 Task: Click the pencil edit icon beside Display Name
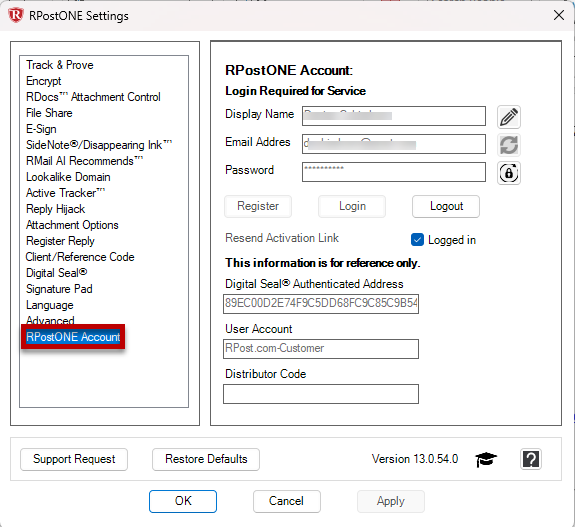pyautogui.click(x=509, y=117)
